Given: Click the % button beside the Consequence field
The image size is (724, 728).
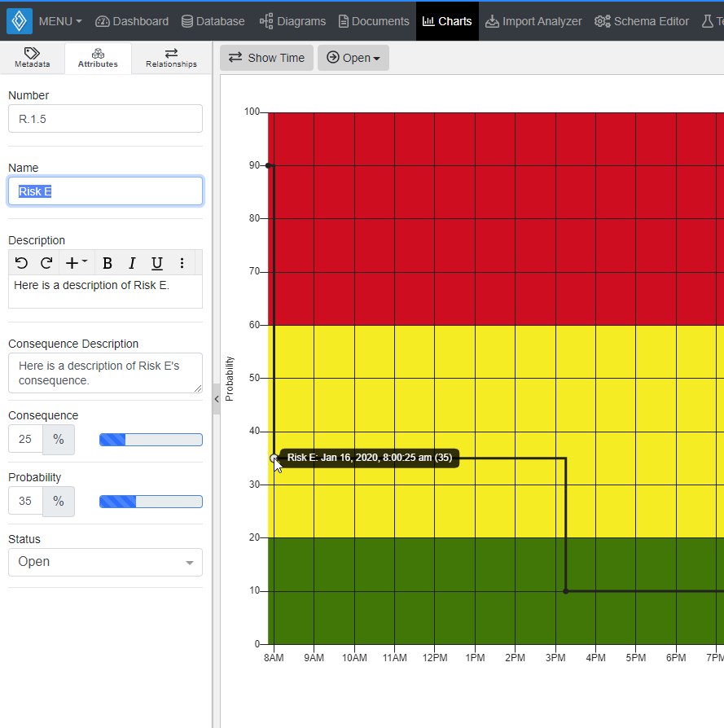Looking at the screenshot, I should click(58, 439).
